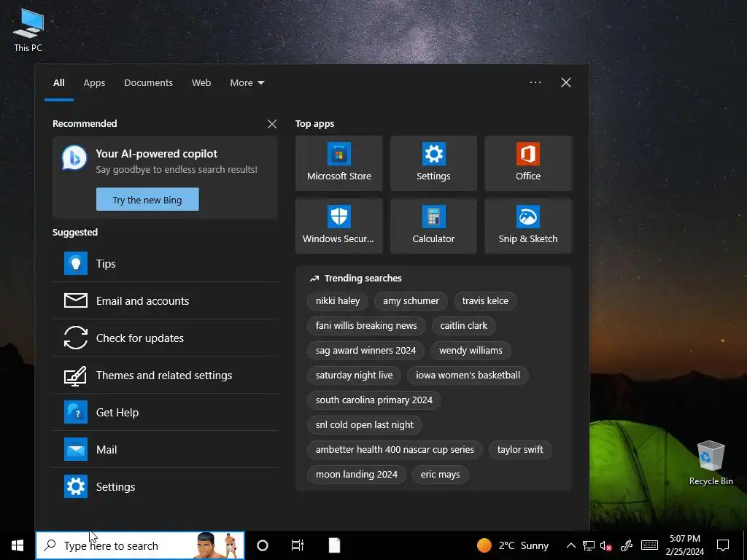Select saturday night live chip
This screenshot has width=747, height=560.
[x=354, y=376]
